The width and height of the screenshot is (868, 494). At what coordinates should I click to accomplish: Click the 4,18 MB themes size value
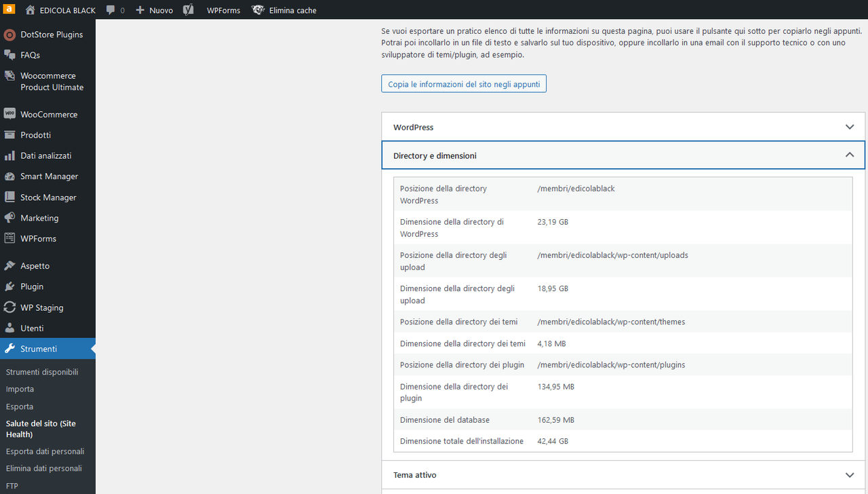tap(551, 343)
